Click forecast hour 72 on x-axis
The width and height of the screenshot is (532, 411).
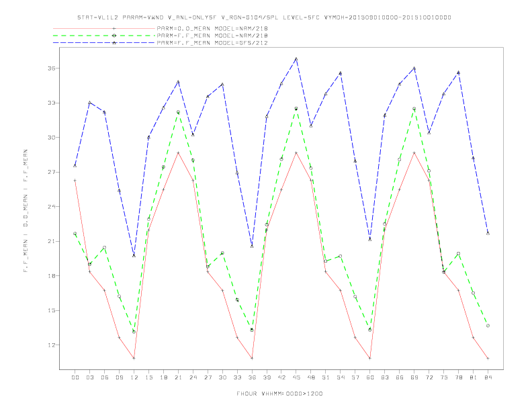(x=429, y=377)
